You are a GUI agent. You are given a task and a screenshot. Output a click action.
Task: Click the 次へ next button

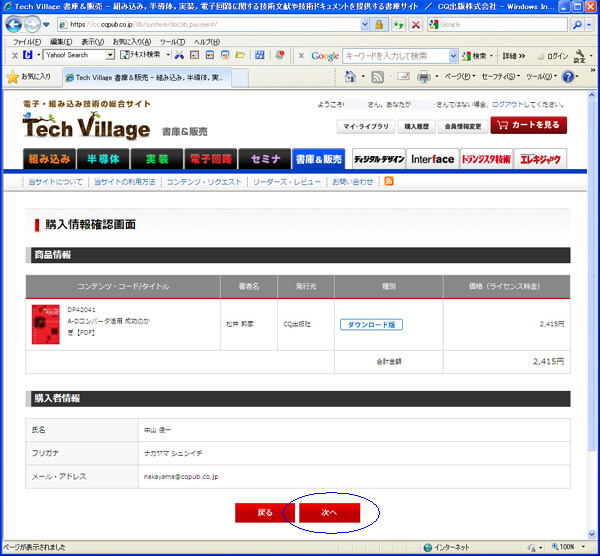(328, 512)
